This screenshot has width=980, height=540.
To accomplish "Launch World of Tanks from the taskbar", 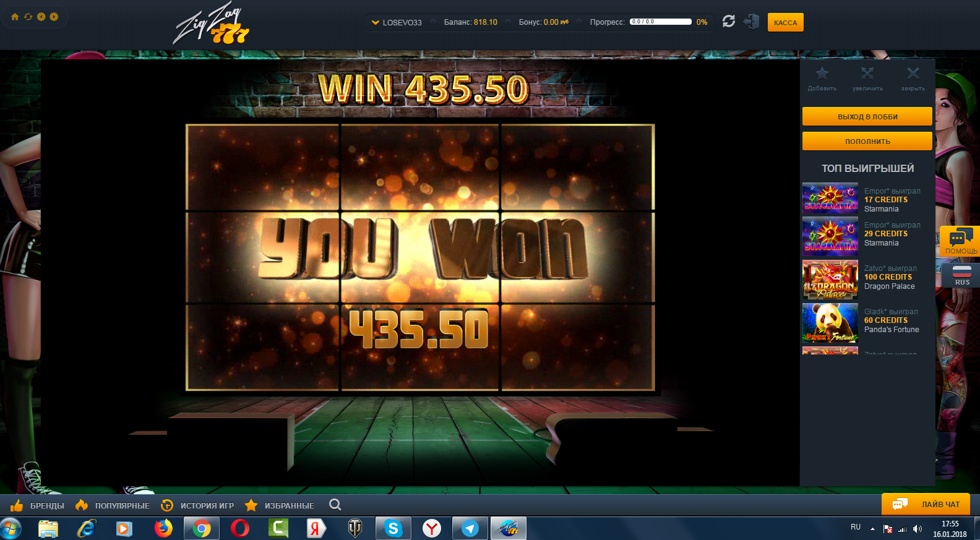I will 355,528.
